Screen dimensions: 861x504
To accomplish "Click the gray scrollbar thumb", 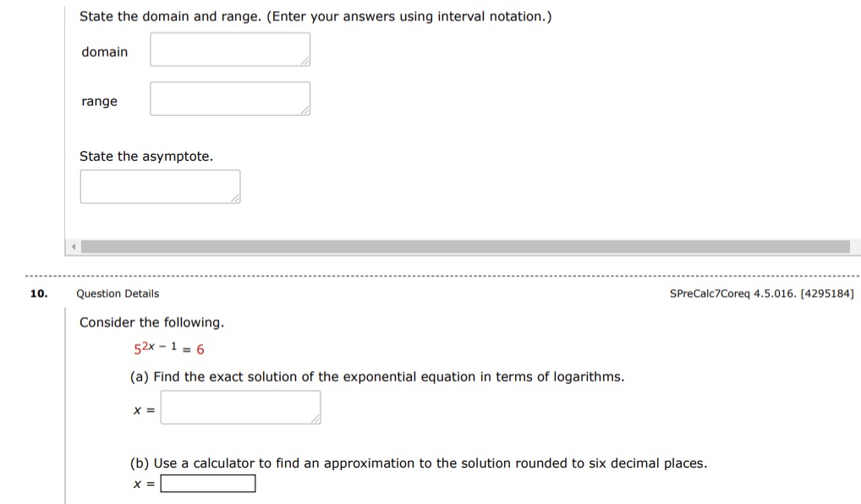I will click(x=465, y=247).
